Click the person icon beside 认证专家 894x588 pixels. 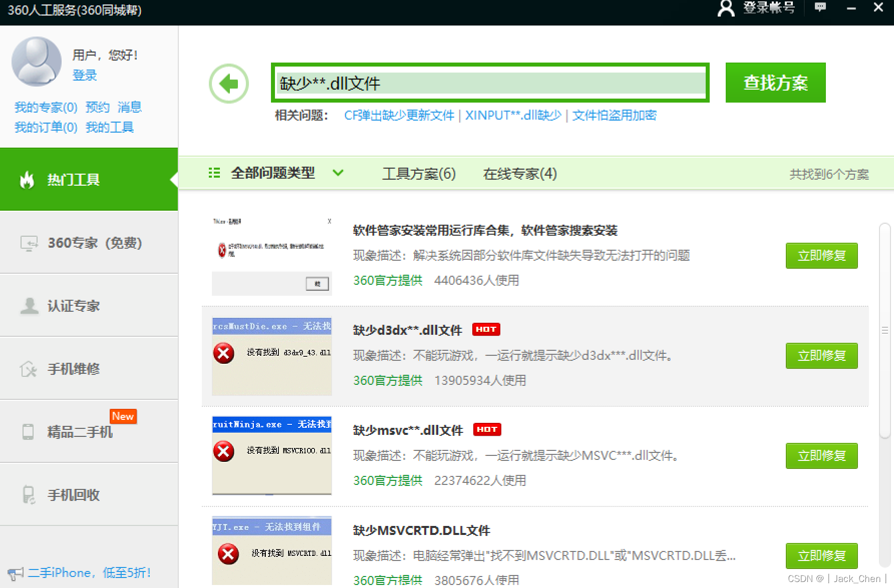pyautogui.click(x=30, y=306)
